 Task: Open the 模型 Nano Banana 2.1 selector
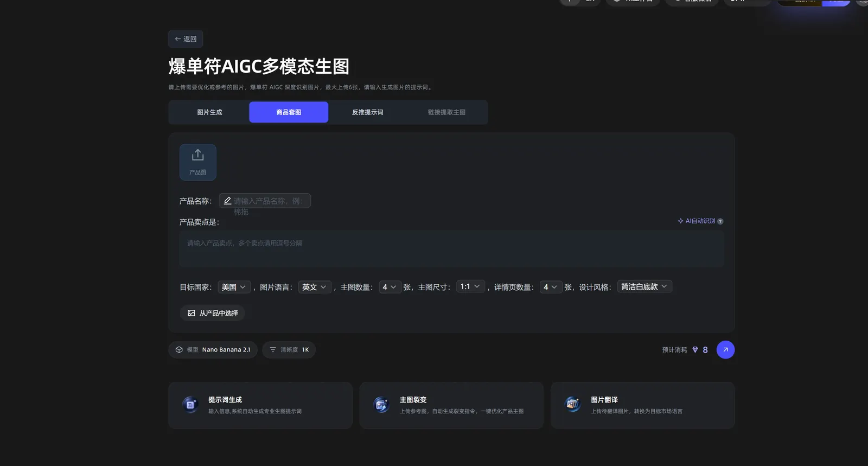coord(213,350)
